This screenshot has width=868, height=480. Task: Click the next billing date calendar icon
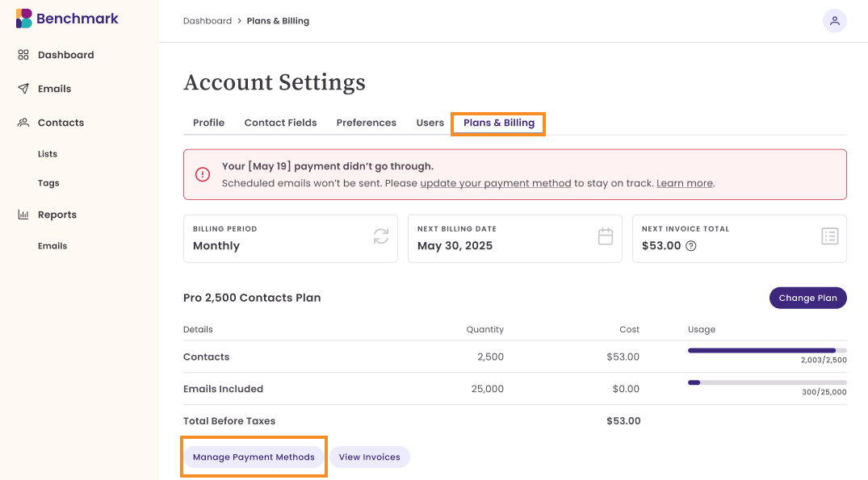coord(606,236)
